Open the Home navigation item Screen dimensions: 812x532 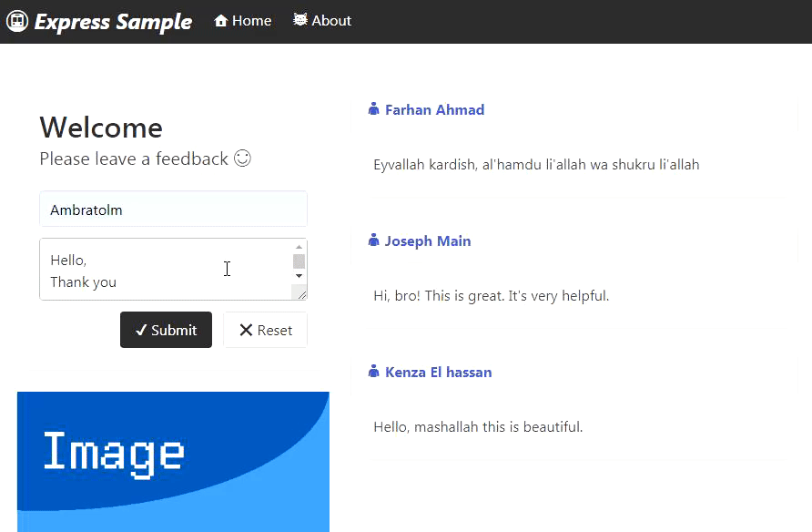click(x=243, y=21)
